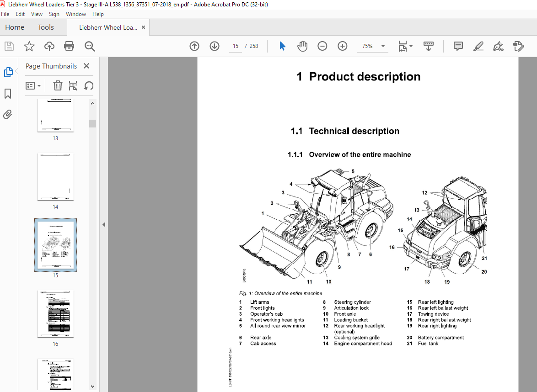The width and height of the screenshot is (537, 392).
Task: Click 'Battery compartment' legend entry
Action: 441,338
